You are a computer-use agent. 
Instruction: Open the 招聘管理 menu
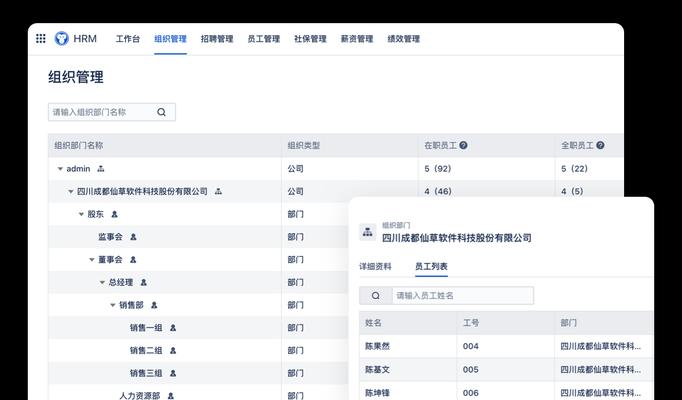tap(217, 39)
